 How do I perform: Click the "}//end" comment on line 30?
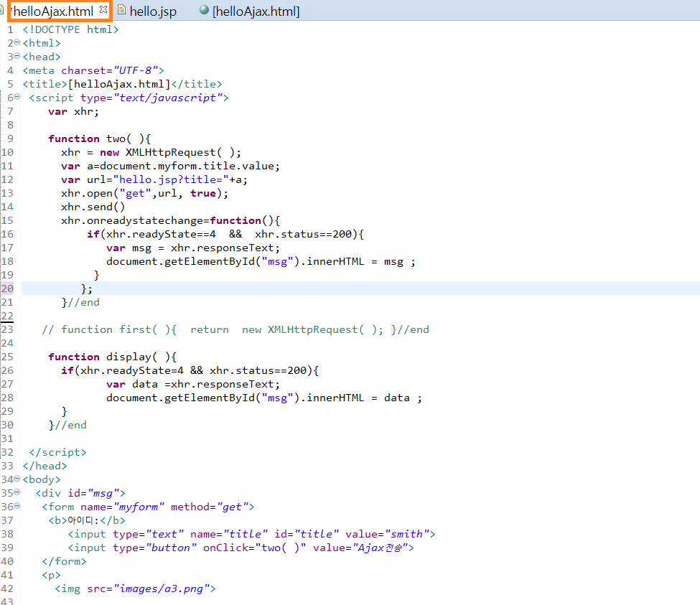click(x=67, y=425)
